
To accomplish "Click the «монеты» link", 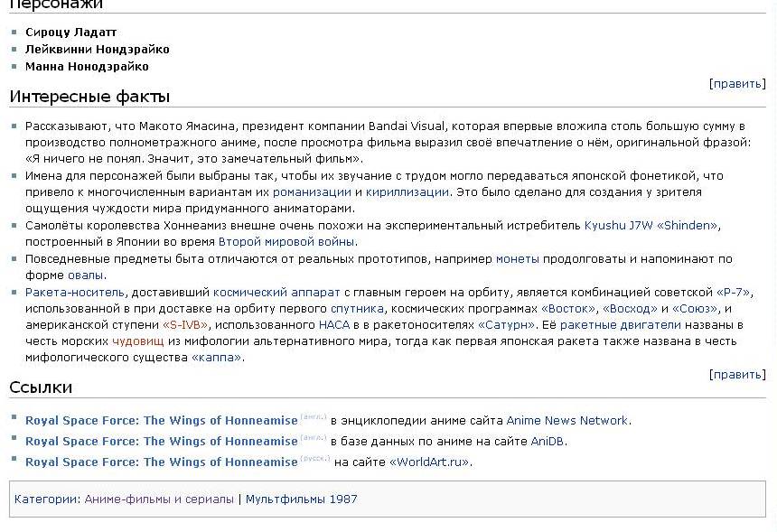I will pyautogui.click(x=517, y=259).
